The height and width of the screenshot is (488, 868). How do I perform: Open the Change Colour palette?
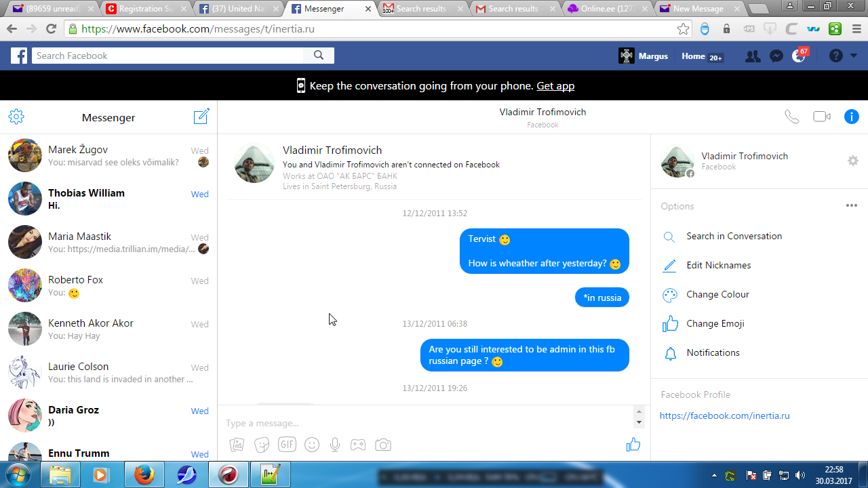point(717,295)
